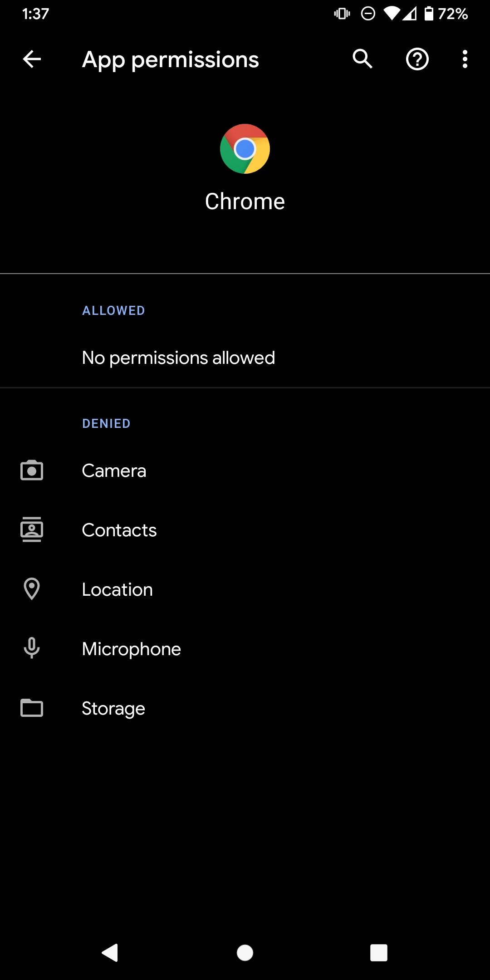Select the Location pin icon
Image resolution: width=490 pixels, height=980 pixels.
pyautogui.click(x=31, y=589)
